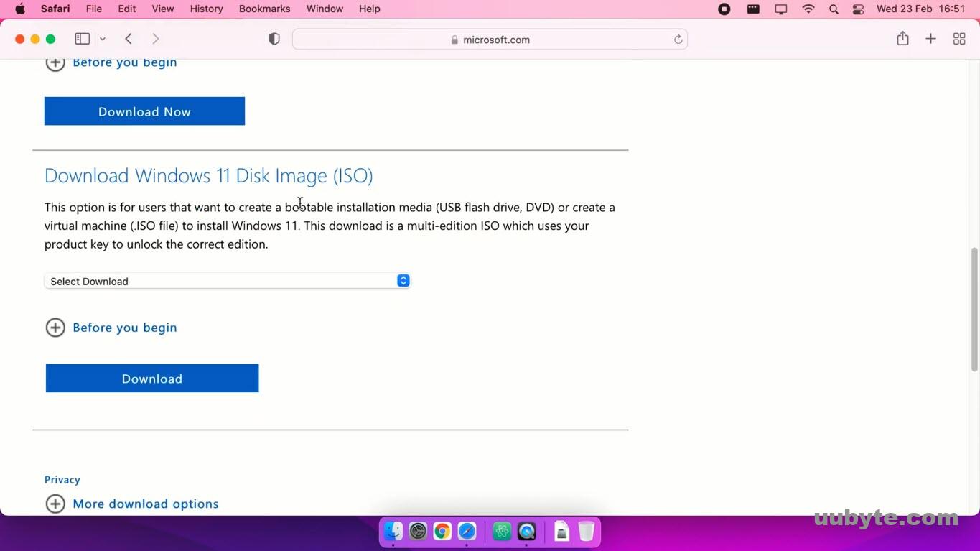Open privacy report shield icon

(274, 39)
